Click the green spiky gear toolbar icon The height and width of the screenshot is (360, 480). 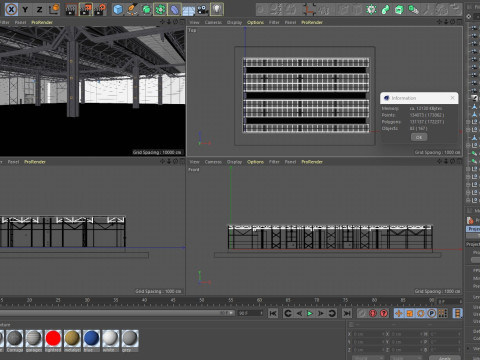(x=371, y=9)
